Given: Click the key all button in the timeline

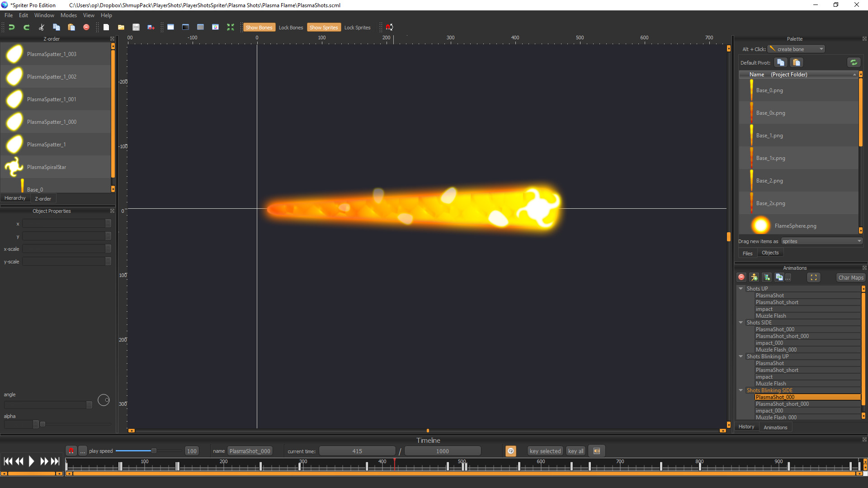Looking at the screenshot, I should click(x=575, y=450).
